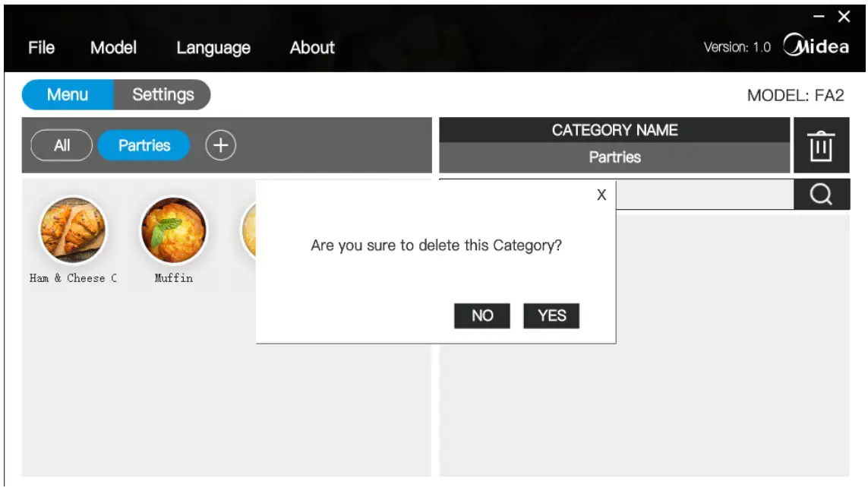This screenshot has width=868, height=488.
Task: Click the plus icon to add a category
Action: point(220,144)
